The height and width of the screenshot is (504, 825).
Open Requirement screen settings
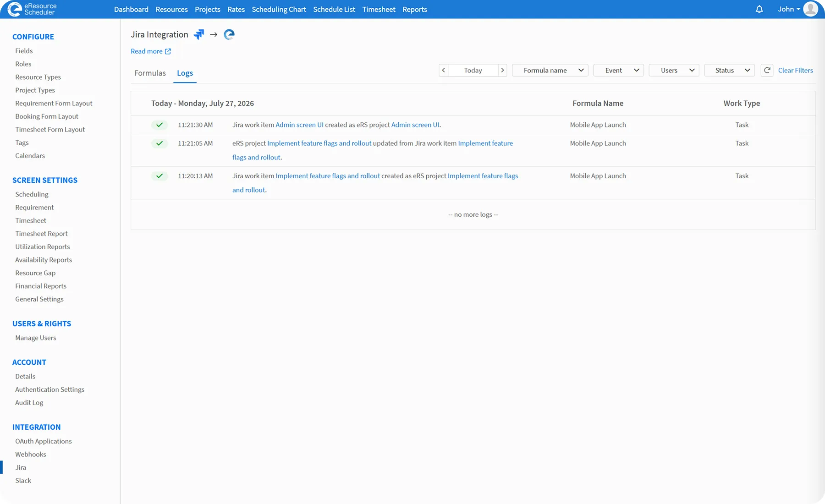[34, 208]
